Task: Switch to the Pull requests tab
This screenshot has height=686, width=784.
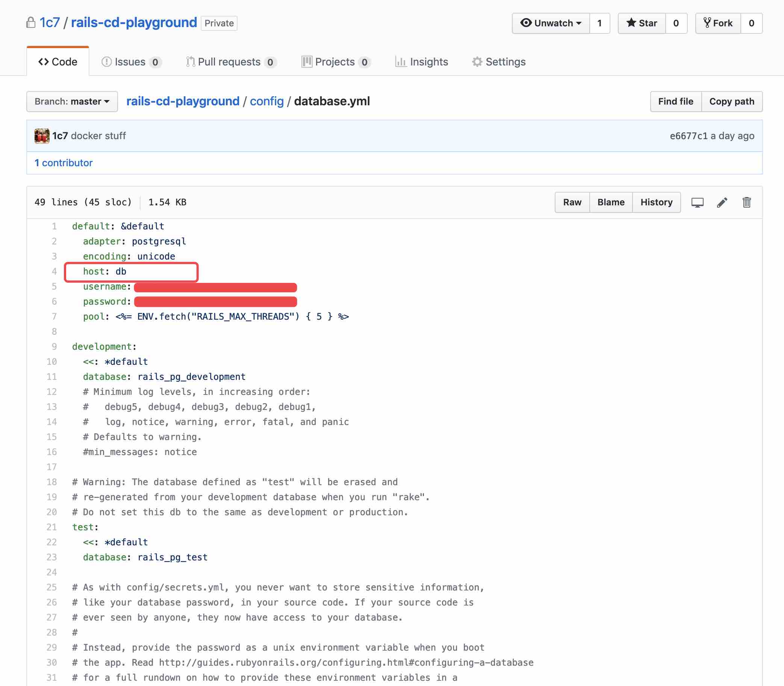Action: pyautogui.click(x=231, y=62)
